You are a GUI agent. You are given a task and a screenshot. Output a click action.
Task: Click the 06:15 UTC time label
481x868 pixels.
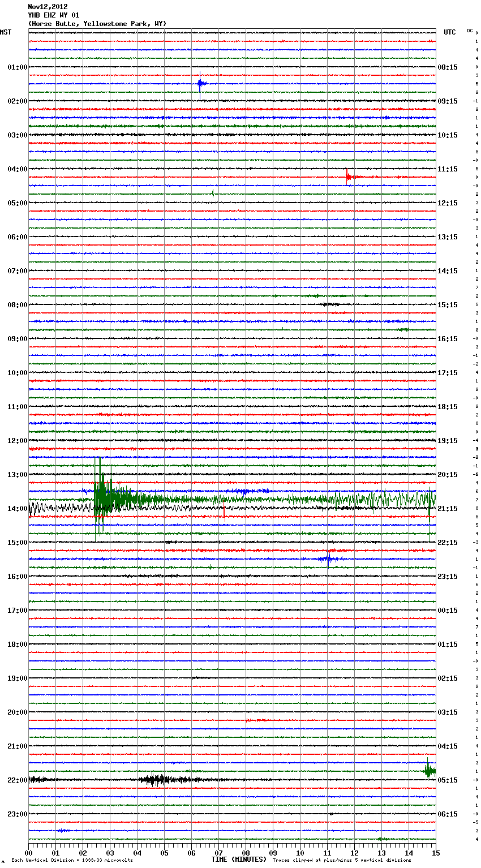pyautogui.click(x=448, y=814)
